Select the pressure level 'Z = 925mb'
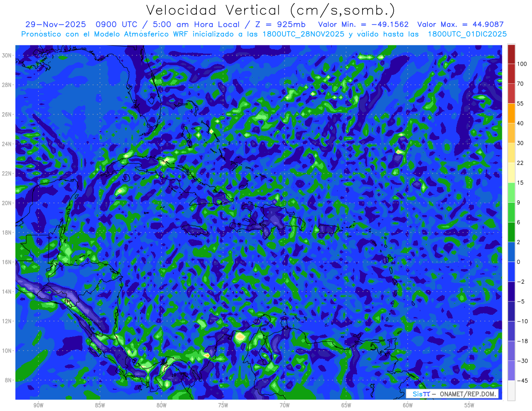Screen dimensions: 532x411 (279, 25)
